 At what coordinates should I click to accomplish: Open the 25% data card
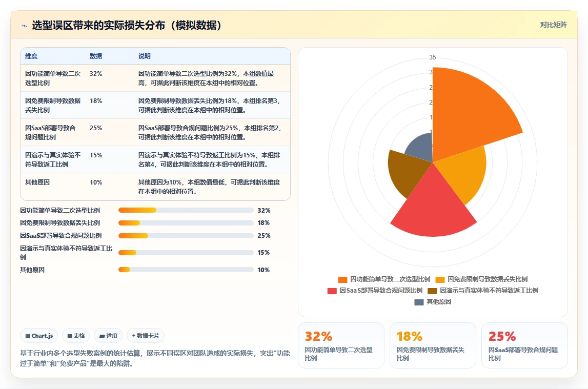point(524,345)
